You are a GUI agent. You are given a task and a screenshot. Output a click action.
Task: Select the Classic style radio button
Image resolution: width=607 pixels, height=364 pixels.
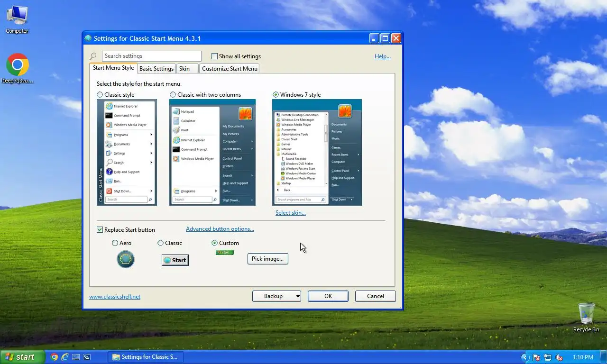coord(100,95)
